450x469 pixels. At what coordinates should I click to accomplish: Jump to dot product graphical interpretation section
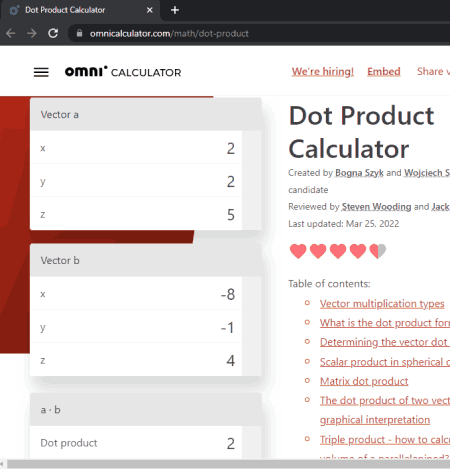click(x=385, y=410)
